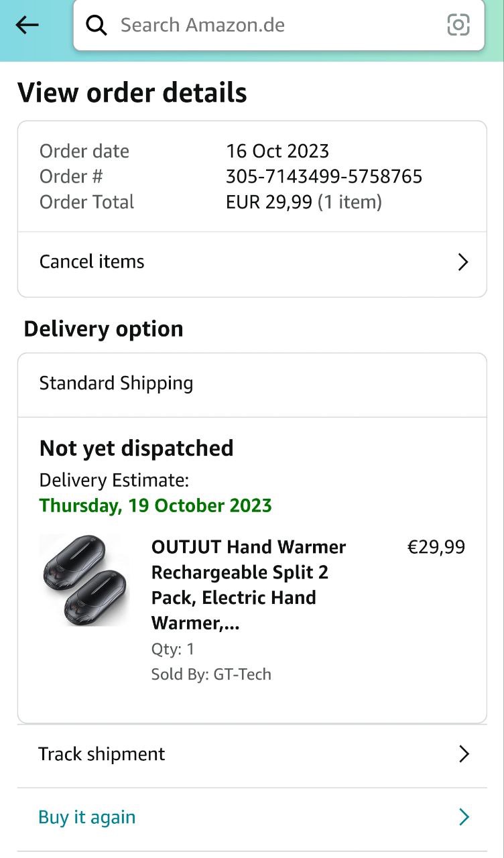Open the camera lens scan icon
Screen dimensions: 504x858
click(458, 25)
